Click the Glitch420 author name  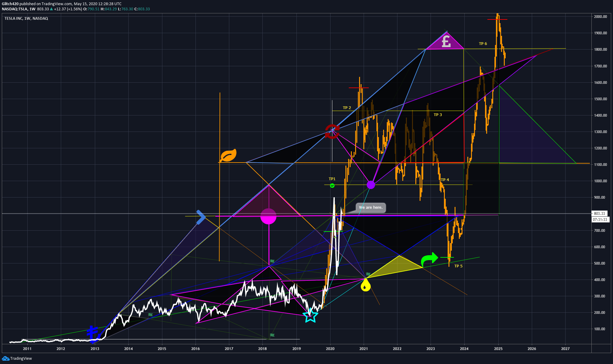coord(10,4)
